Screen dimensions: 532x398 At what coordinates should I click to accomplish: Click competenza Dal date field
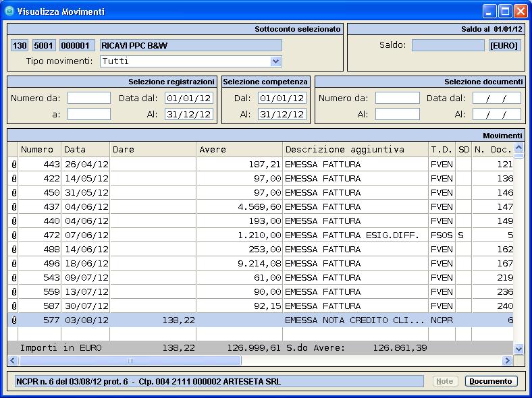282,98
